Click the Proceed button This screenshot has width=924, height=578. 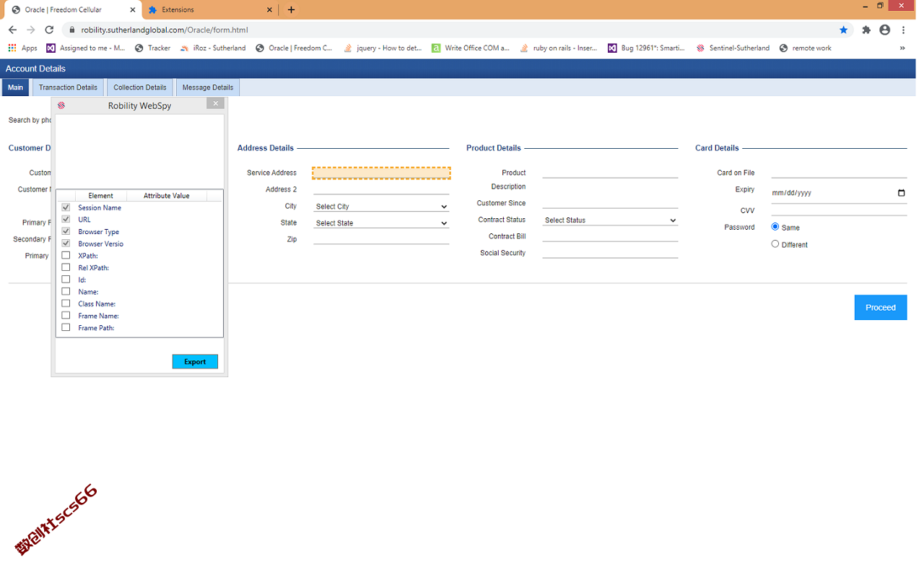881,307
